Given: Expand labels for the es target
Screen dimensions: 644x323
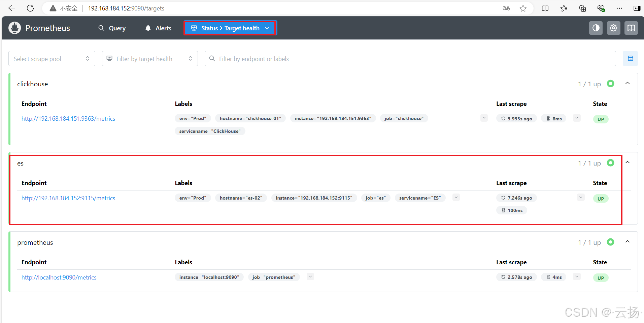Looking at the screenshot, I should [456, 198].
